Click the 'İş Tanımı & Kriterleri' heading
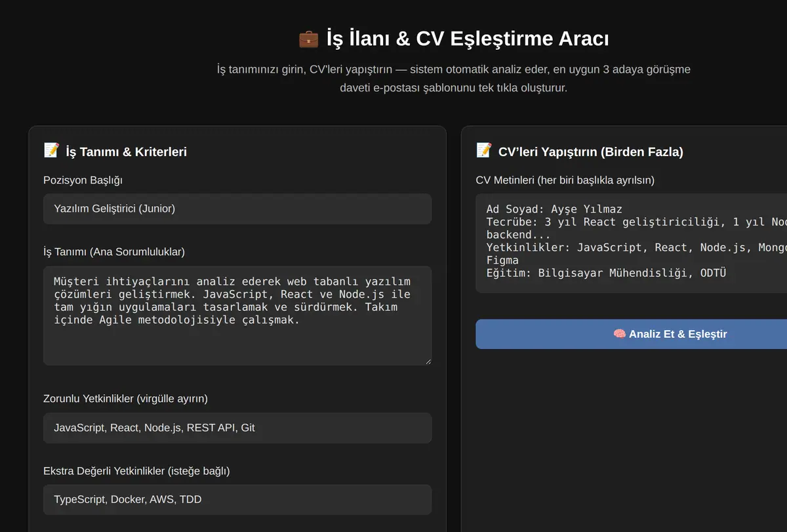The image size is (787, 532). pos(126,152)
